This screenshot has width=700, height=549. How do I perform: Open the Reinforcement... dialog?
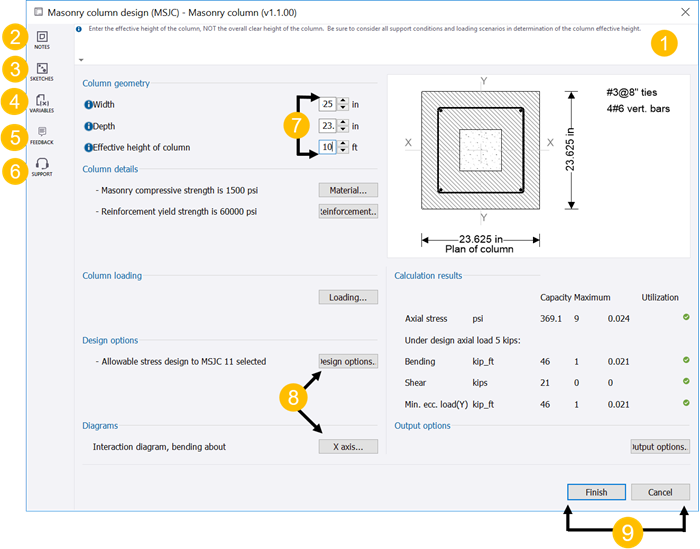(348, 211)
